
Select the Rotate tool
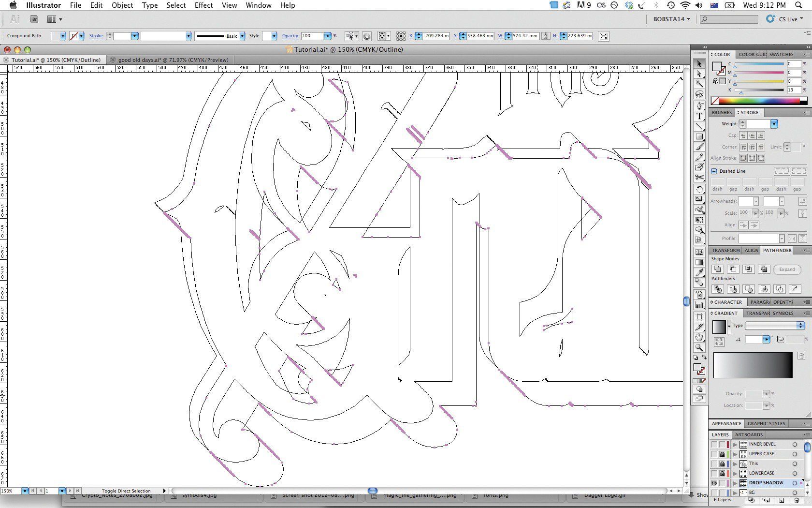(699, 189)
